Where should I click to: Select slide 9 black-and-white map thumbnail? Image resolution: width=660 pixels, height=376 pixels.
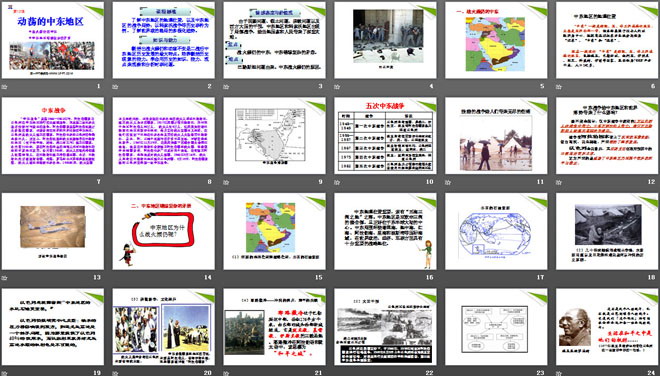(274, 136)
